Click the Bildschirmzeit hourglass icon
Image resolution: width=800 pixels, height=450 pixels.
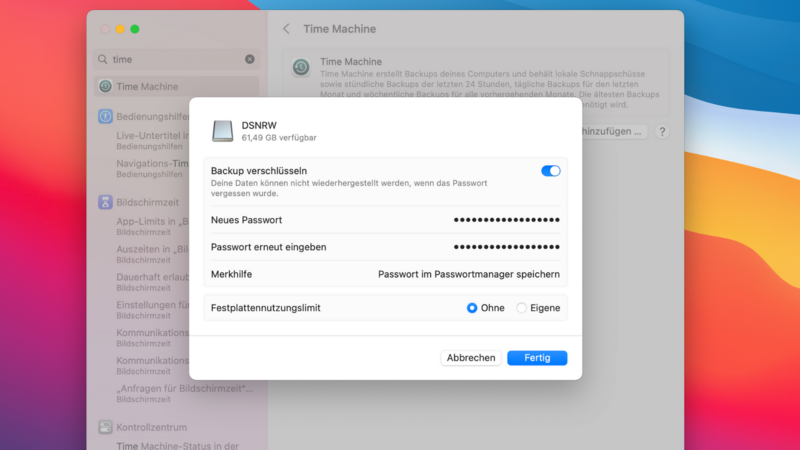click(106, 202)
